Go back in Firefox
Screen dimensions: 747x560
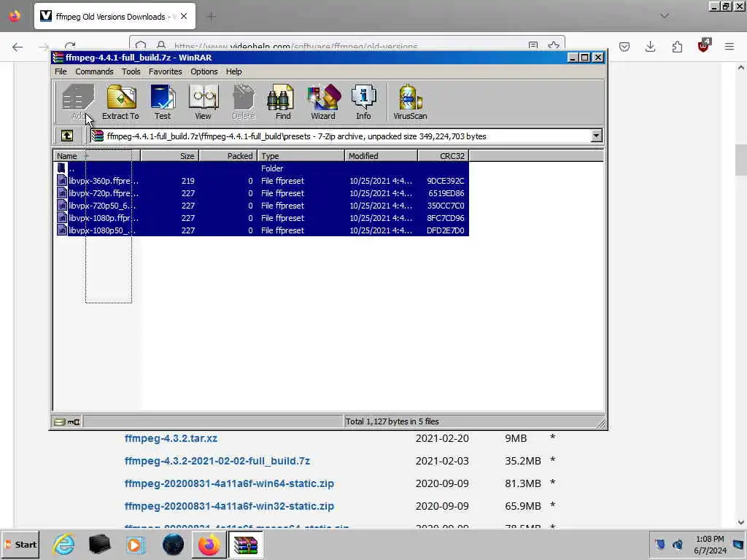[x=18, y=47]
